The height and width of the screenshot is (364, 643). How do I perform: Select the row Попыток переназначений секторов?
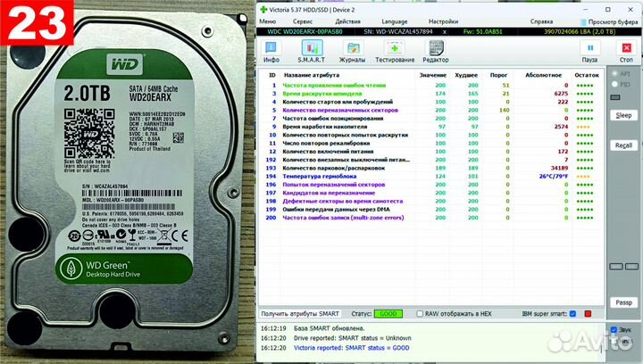click(x=430, y=185)
